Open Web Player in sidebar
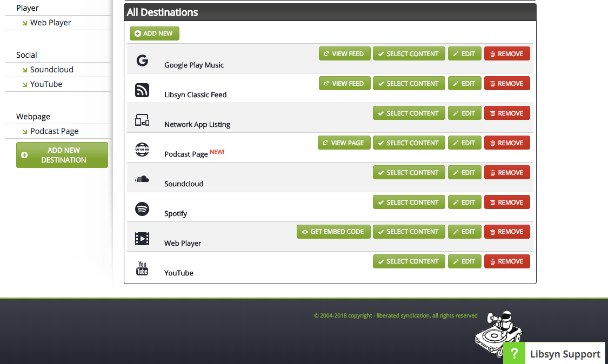The height and width of the screenshot is (364, 608). click(50, 23)
